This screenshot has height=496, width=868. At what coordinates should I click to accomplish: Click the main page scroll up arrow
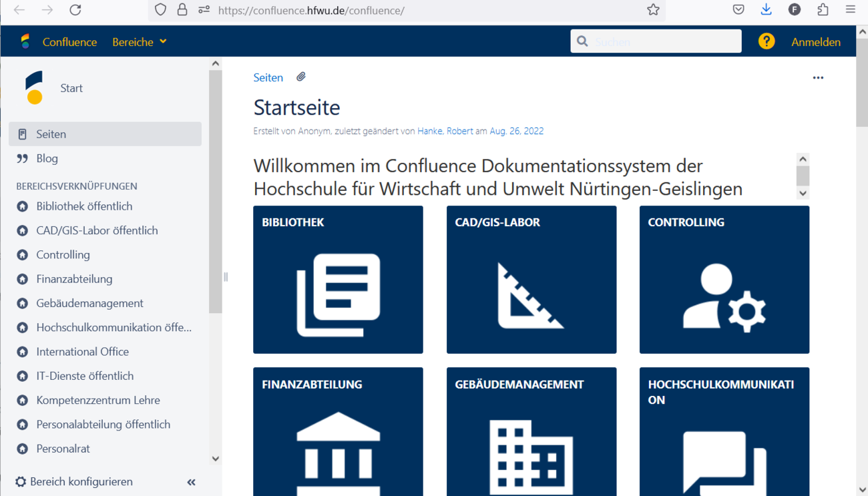pos(862,31)
